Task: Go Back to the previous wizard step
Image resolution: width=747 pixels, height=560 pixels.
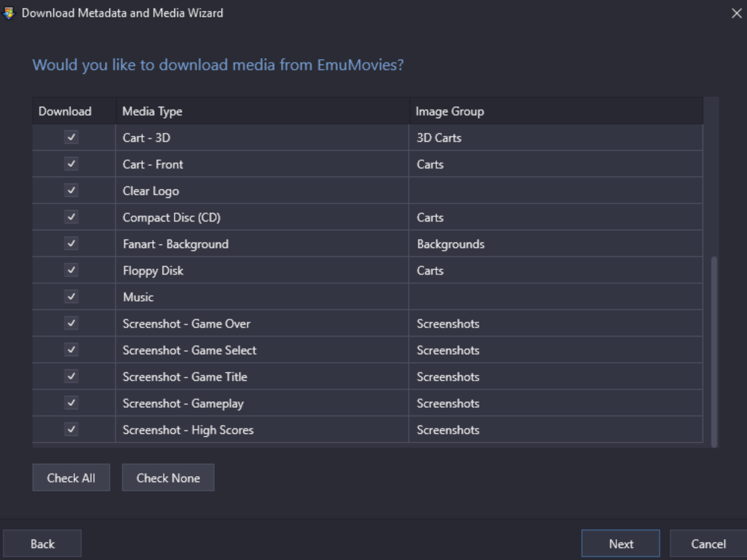Action: [43, 544]
